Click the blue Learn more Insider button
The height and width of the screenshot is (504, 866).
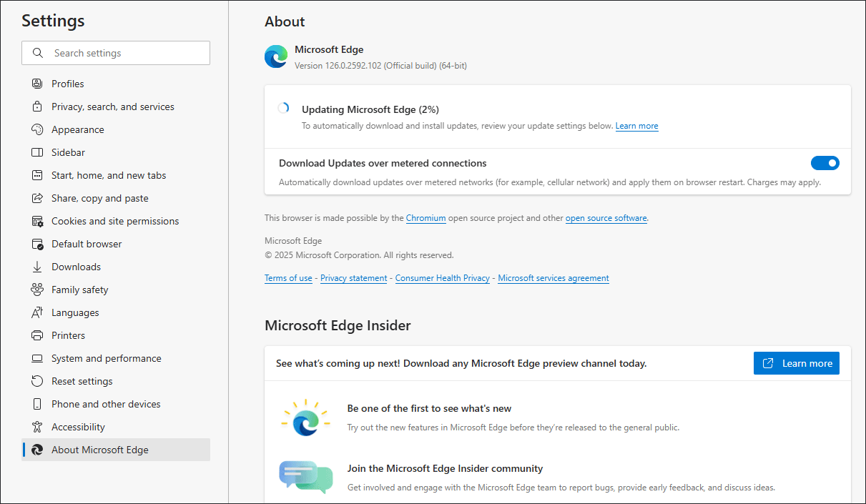click(797, 363)
